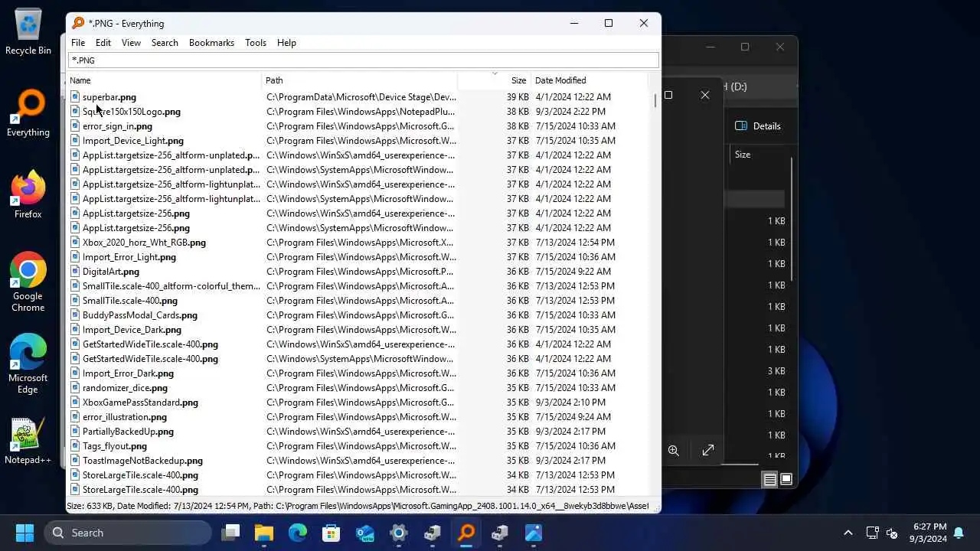Open File Explorer from the taskbar
The width and height of the screenshot is (980, 551).
(264, 533)
